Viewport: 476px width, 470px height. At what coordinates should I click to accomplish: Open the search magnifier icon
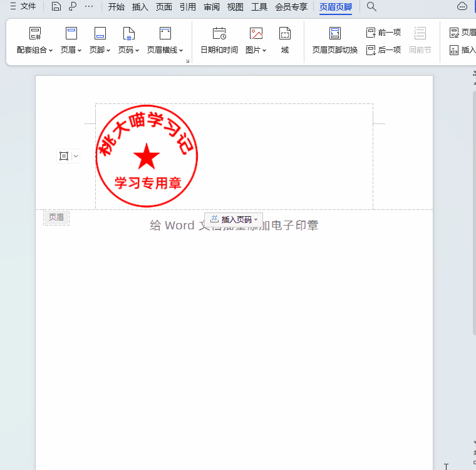click(x=371, y=7)
